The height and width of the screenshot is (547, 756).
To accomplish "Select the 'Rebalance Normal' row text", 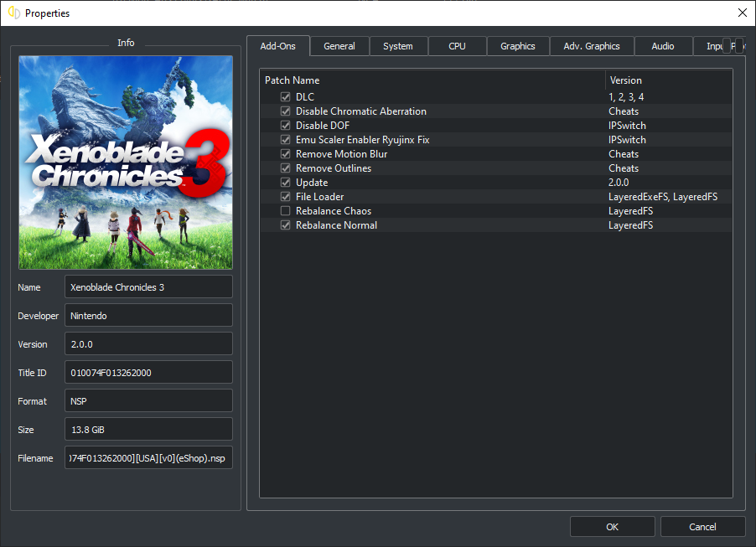I will coord(336,225).
